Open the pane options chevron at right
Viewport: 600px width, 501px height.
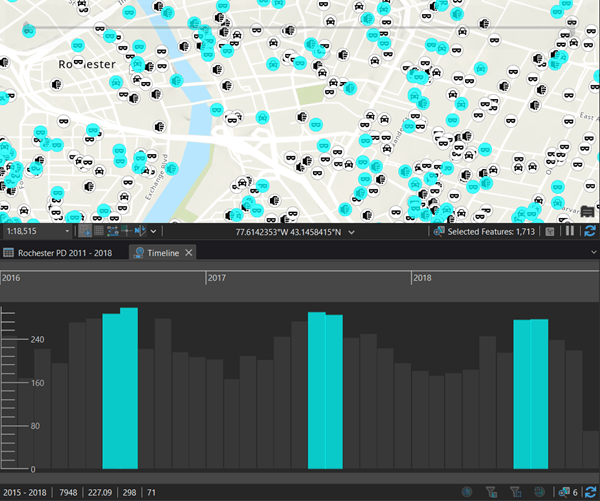(593, 252)
